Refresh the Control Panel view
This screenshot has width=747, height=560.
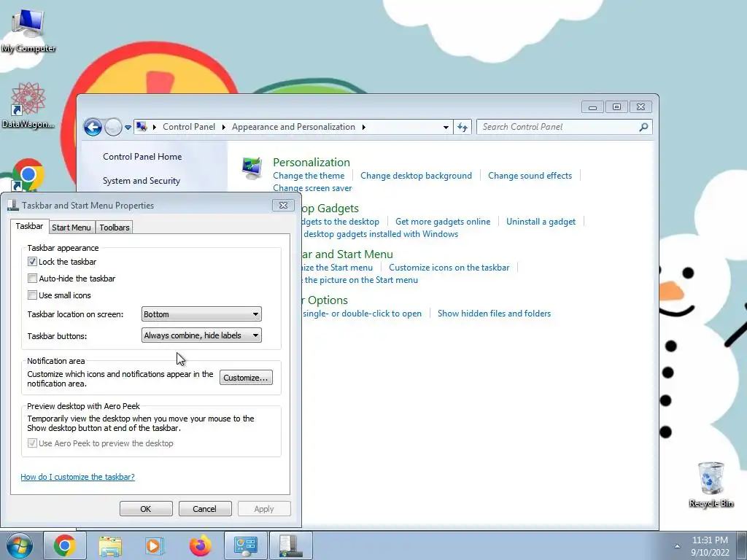pyautogui.click(x=462, y=127)
